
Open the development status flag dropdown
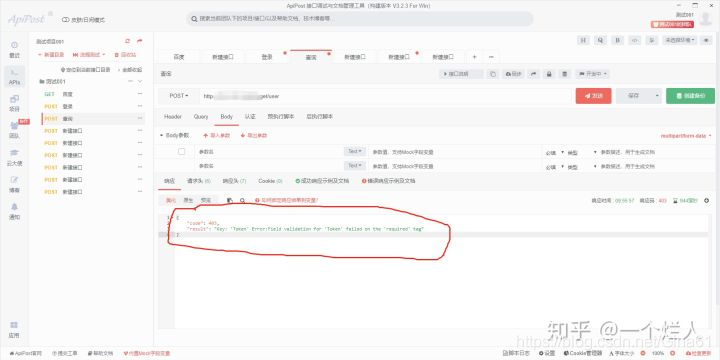click(593, 74)
